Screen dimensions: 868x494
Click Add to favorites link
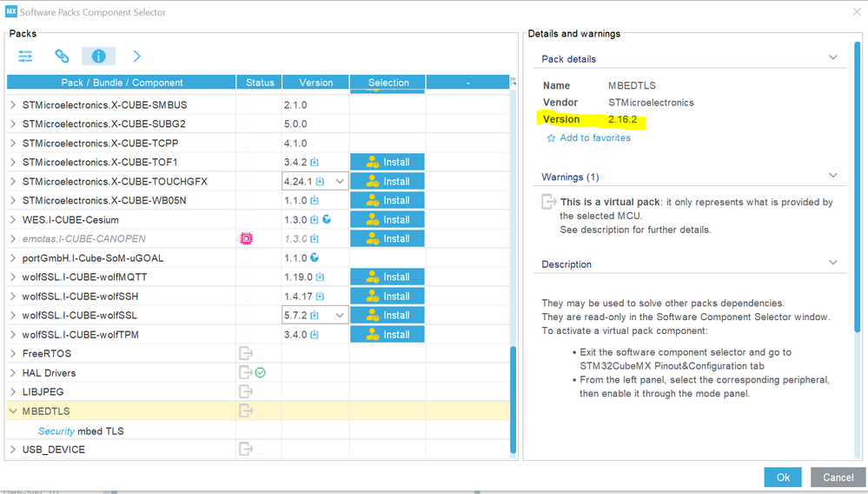(x=595, y=138)
